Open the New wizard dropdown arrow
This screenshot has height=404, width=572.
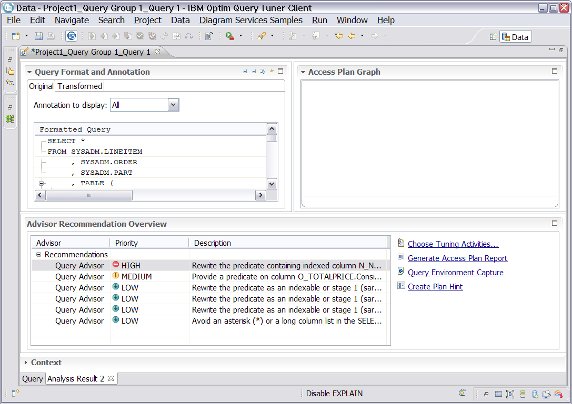click(26, 36)
